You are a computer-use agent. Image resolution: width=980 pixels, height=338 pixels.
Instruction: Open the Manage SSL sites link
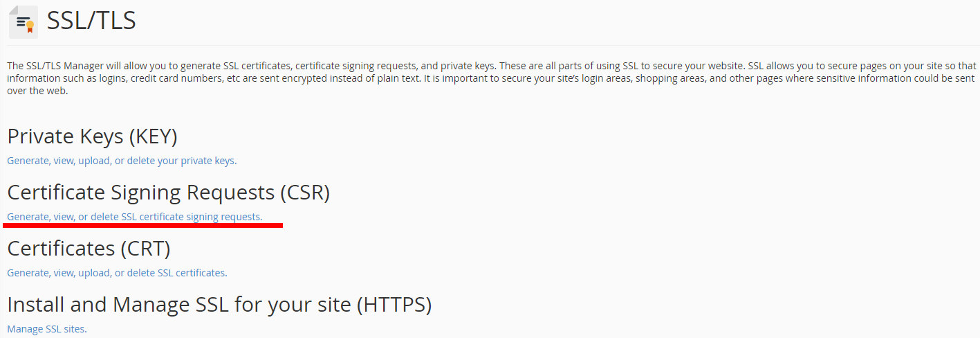pyautogui.click(x=47, y=329)
